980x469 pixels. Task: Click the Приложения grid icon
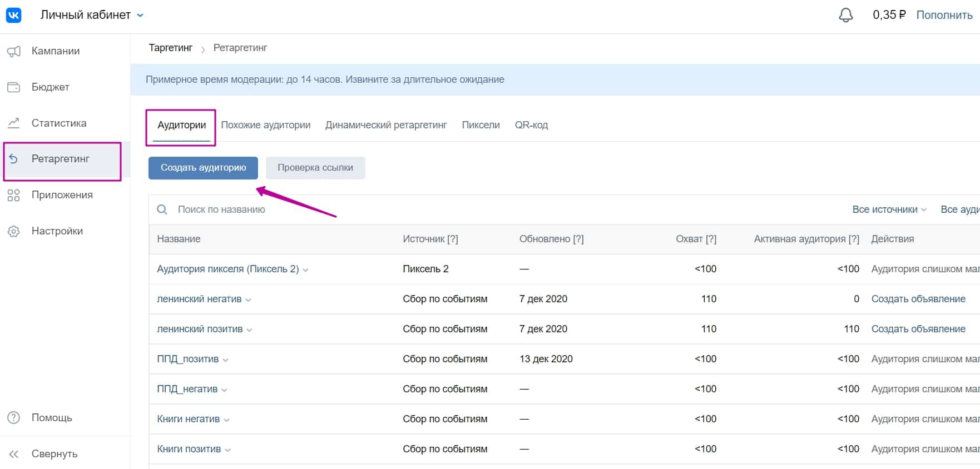[x=14, y=195]
